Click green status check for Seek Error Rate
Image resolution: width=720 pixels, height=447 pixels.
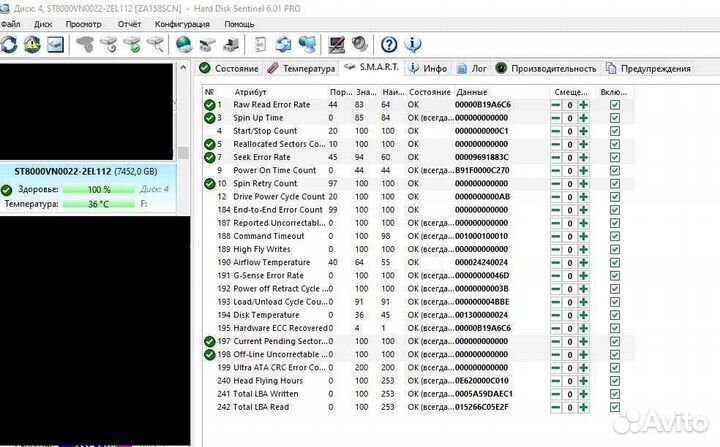[x=210, y=158]
